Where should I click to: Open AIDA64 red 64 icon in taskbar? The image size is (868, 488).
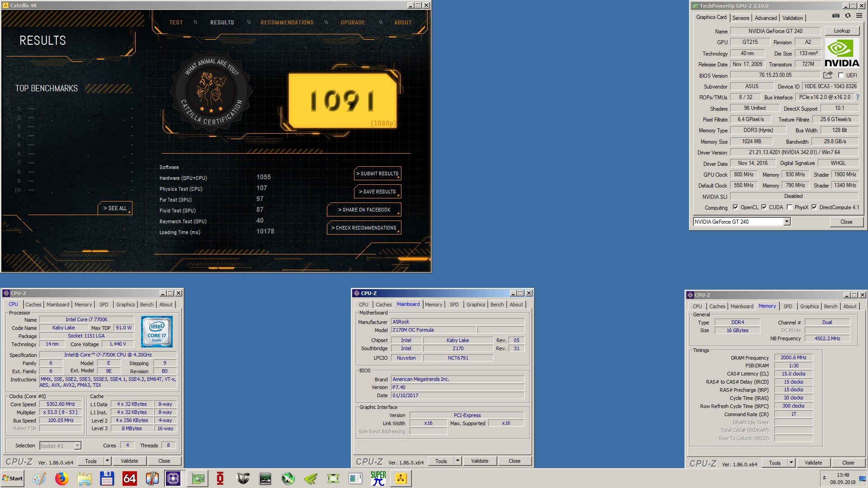(129, 479)
